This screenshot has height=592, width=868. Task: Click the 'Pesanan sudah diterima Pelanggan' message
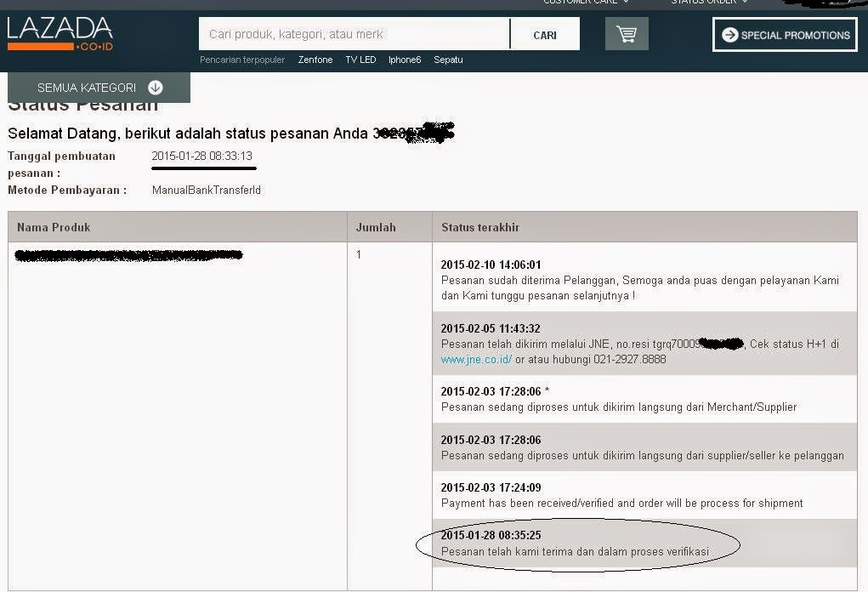[640, 288]
